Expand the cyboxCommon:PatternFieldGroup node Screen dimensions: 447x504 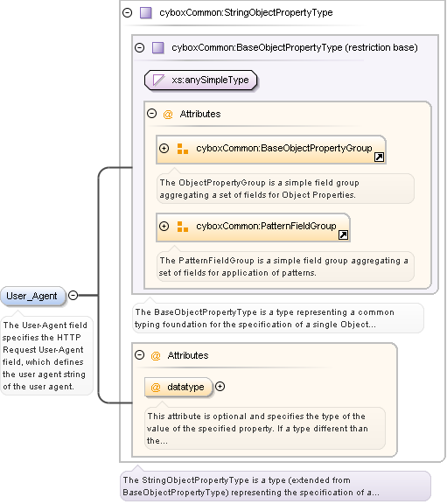point(164,226)
